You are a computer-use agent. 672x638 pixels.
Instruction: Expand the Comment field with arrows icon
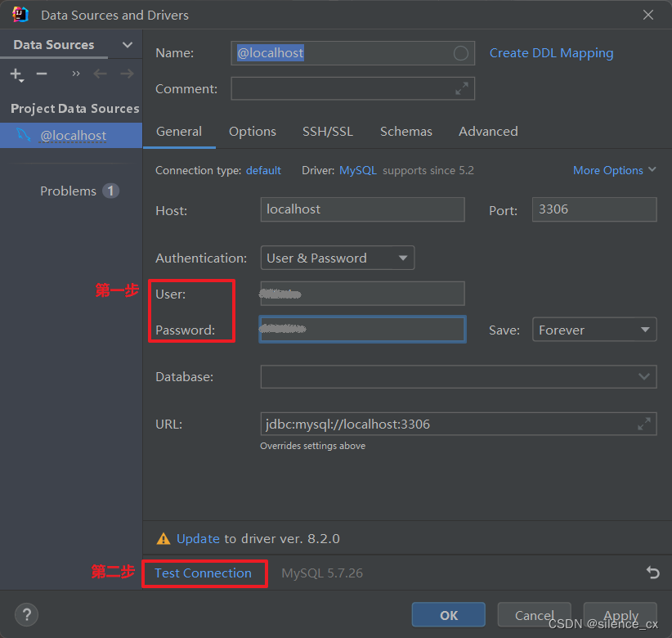pos(462,89)
